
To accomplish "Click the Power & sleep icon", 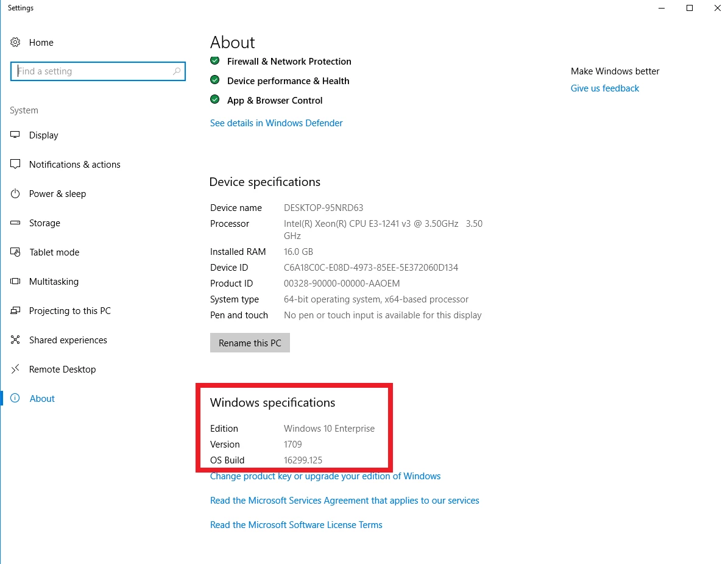I will pyautogui.click(x=15, y=193).
